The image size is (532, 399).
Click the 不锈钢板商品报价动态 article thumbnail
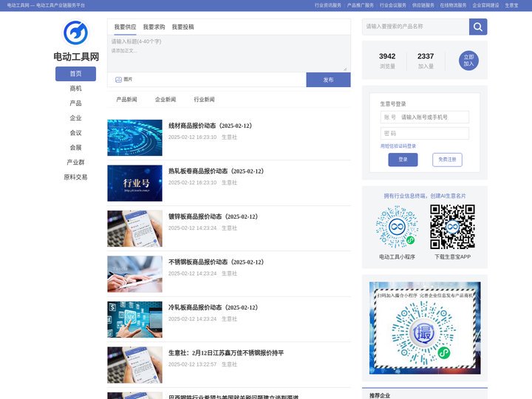pyautogui.click(x=134, y=274)
